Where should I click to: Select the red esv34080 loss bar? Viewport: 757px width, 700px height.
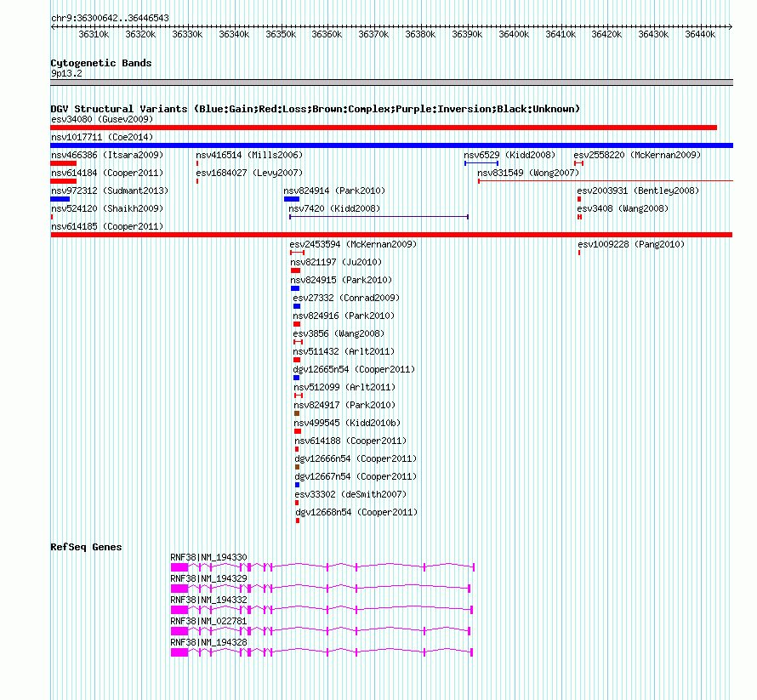[384, 128]
